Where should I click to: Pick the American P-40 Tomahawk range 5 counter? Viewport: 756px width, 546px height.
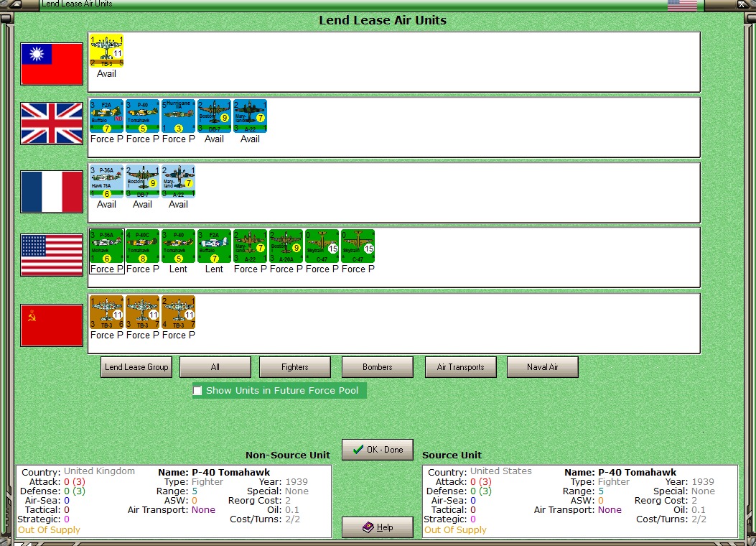[x=178, y=246]
